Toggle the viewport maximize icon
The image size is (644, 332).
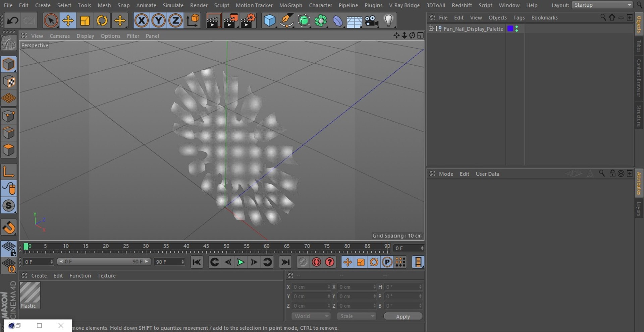tap(420, 36)
